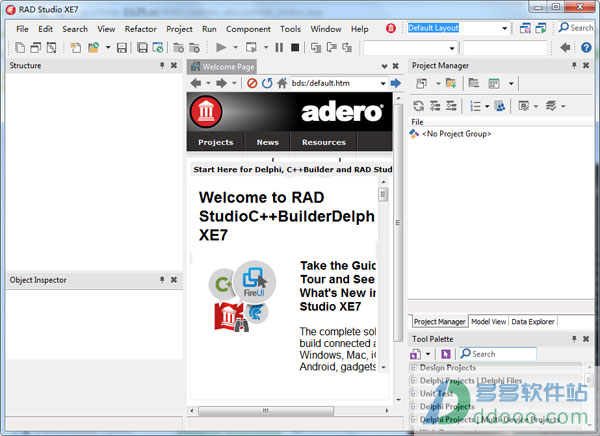
Task: Open the Open Project dropdown arrow
Action: (x=108, y=47)
